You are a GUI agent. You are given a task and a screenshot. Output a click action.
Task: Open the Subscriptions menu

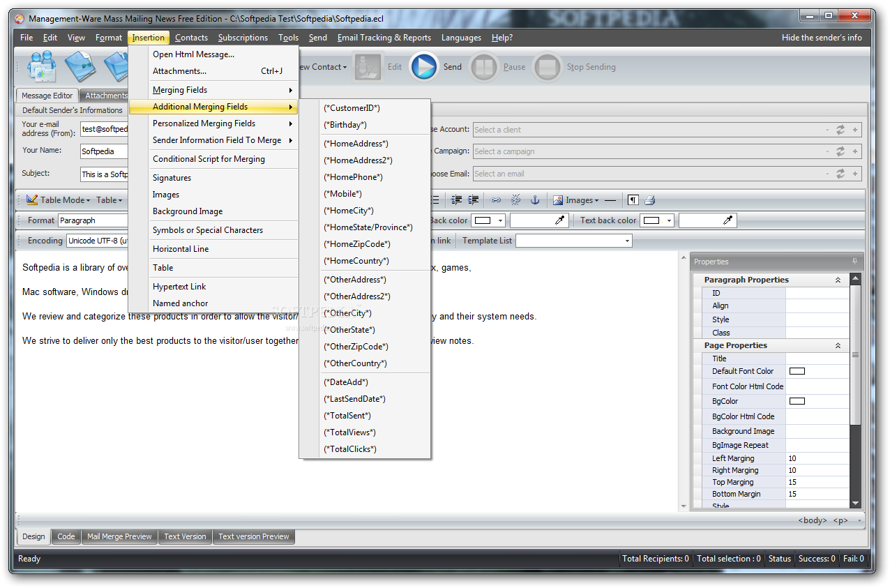click(x=243, y=38)
